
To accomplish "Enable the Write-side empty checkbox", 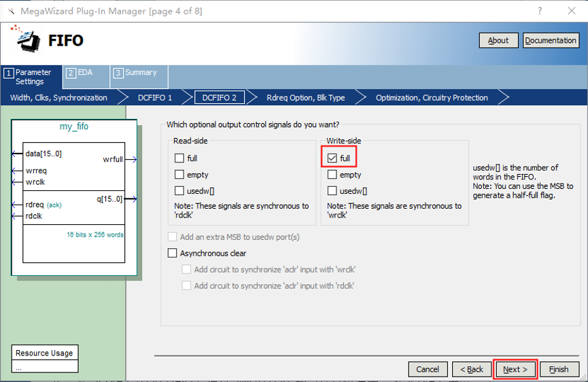I will tap(332, 175).
